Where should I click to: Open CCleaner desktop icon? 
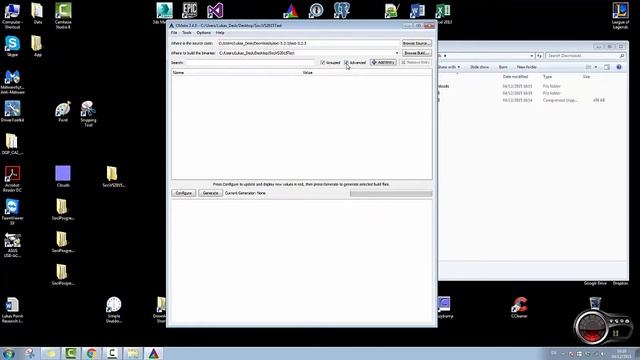coord(519,307)
